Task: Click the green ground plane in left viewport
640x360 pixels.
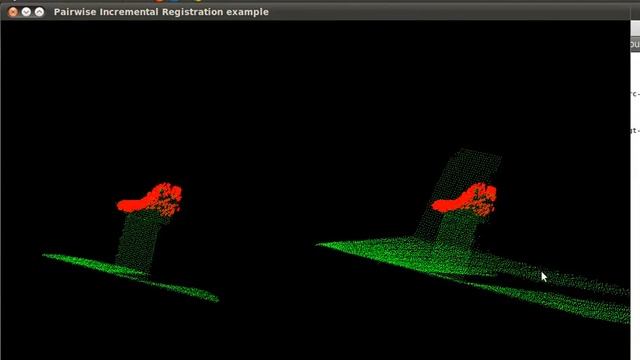Action: (x=131, y=277)
